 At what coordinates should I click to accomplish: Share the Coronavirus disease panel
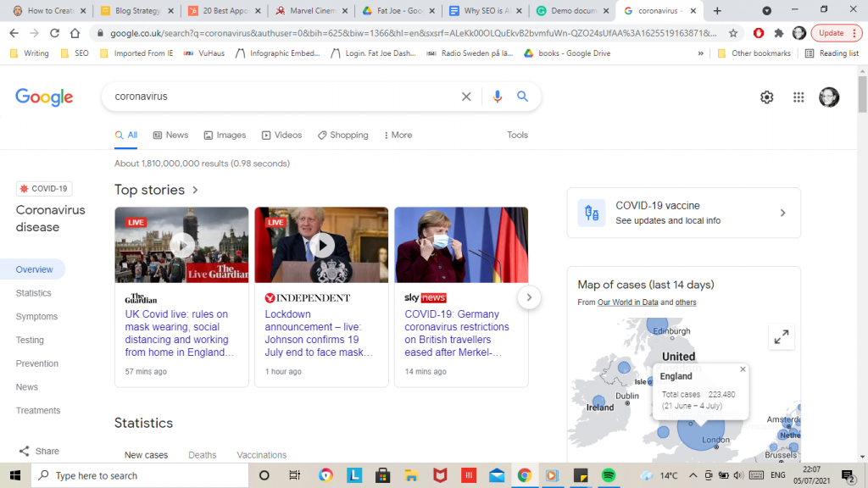[39, 451]
